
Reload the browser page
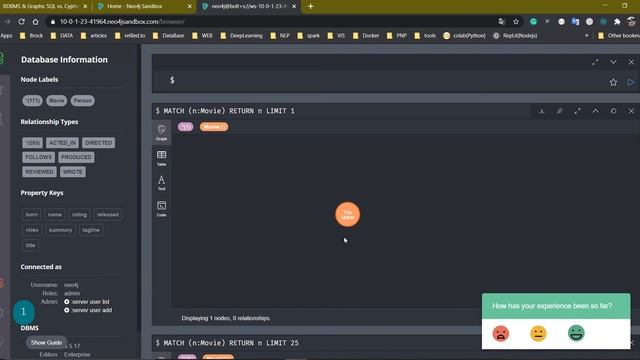point(21,22)
